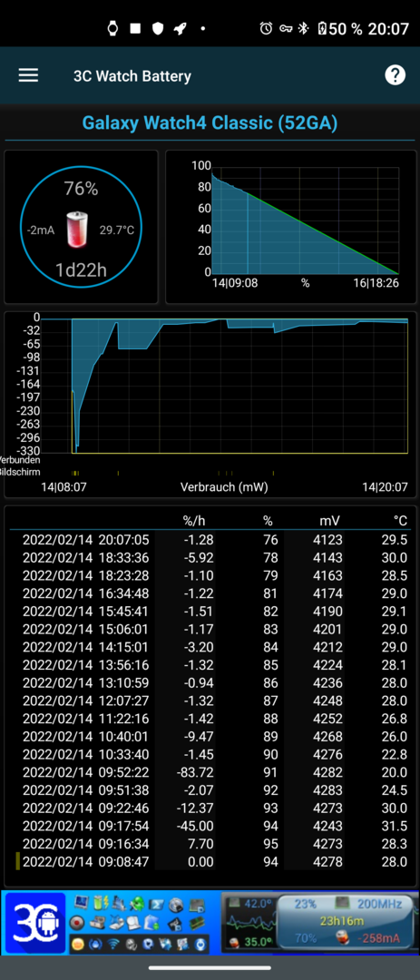Tap the alarm clock status icon
Viewport: 420px width, 980px height.
pyautogui.click(x=267, y=28)
